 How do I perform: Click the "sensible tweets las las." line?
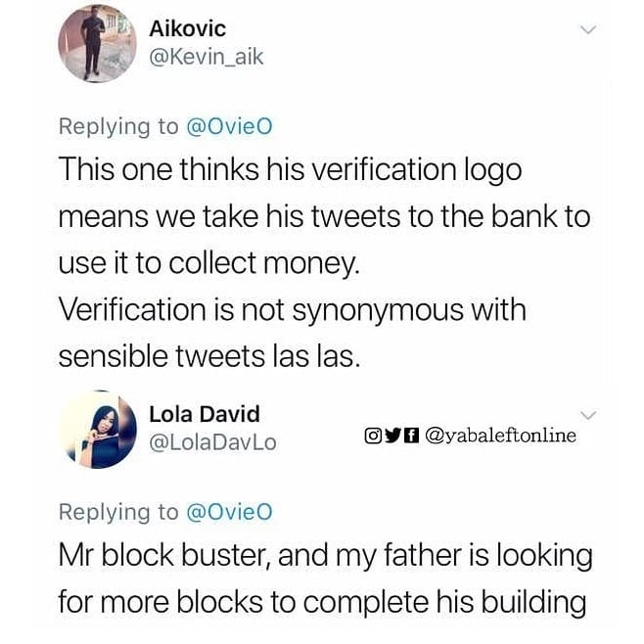pos(209,357)
